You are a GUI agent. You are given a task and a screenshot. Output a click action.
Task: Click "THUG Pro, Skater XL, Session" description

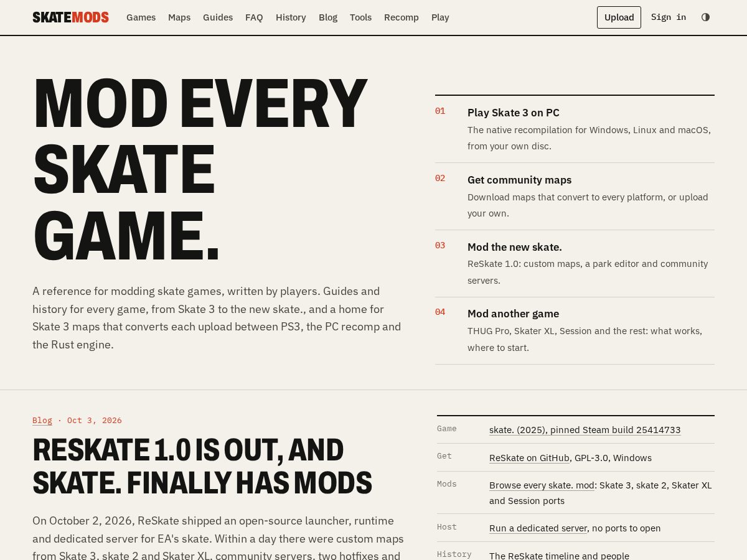click(585, 339)
